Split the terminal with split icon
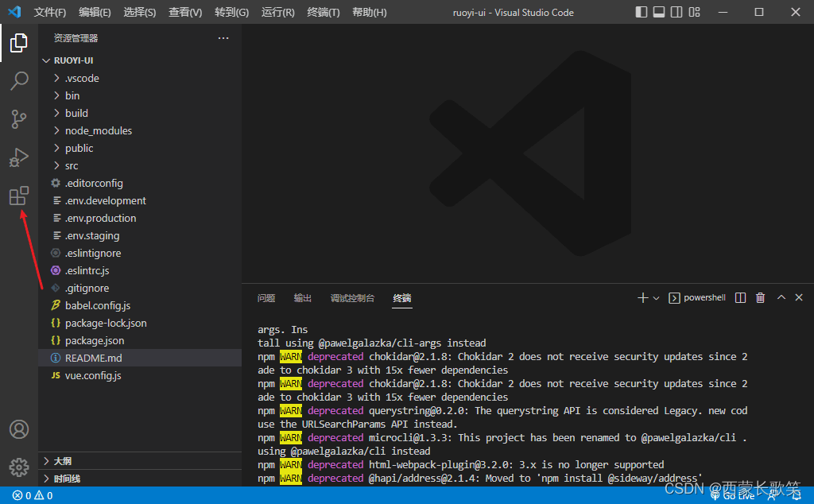 (740, 297)
